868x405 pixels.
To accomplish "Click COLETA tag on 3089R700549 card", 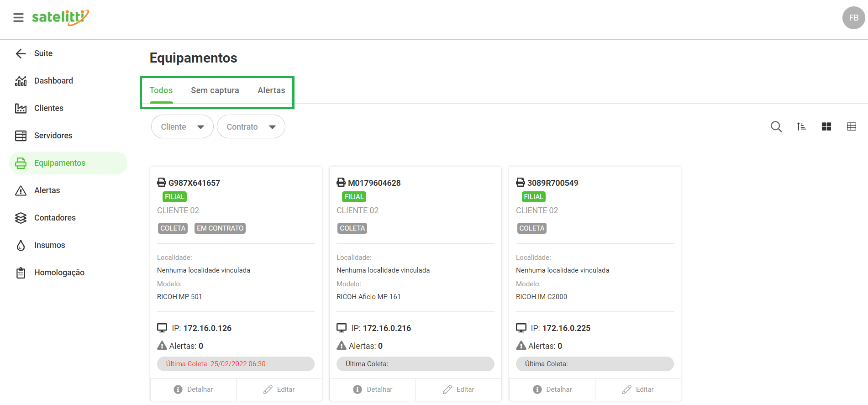I will pos(531,228).
